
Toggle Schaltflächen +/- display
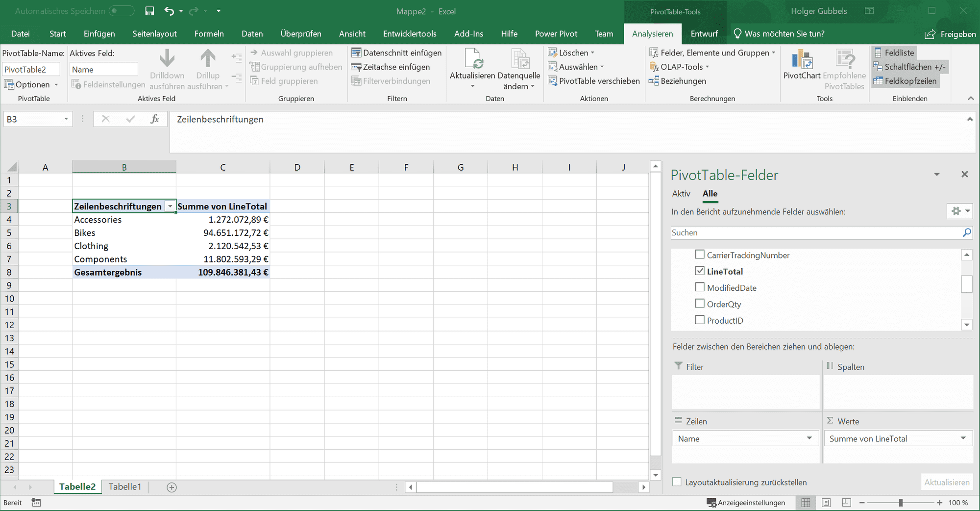tap(909, 67)
